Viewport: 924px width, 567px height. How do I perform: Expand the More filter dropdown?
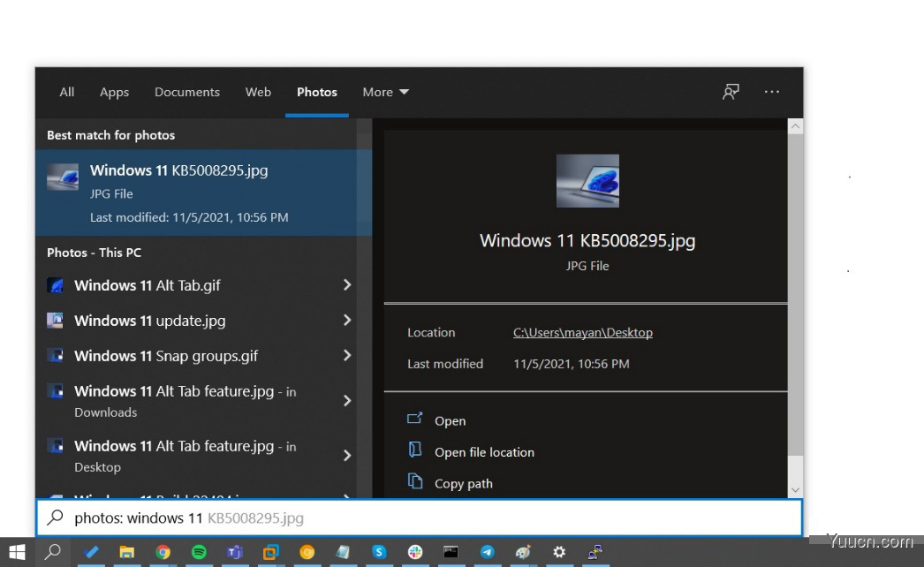point(385,92)
